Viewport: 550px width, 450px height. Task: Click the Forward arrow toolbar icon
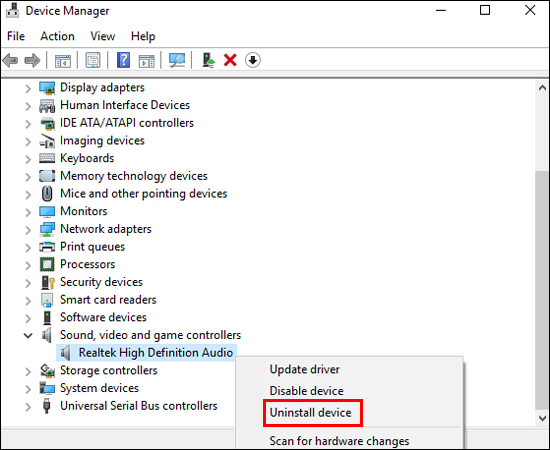[x=32, y=60]
